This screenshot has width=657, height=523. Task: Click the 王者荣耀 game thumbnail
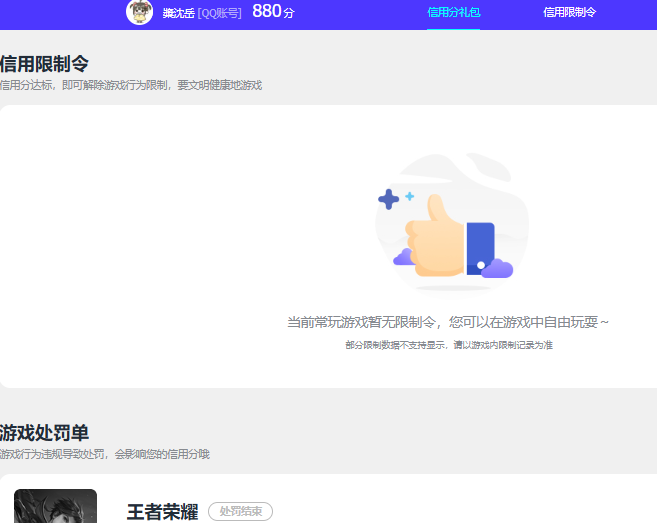click(55, 506)
